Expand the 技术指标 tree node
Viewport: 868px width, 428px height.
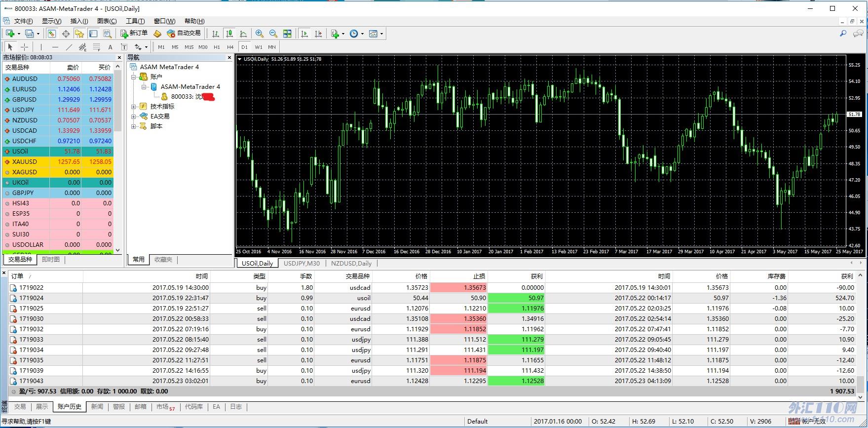pos(133,107)
